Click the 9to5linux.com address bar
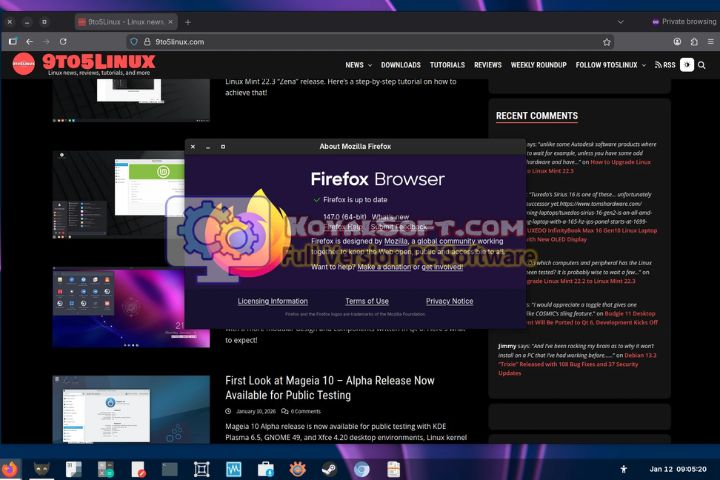Viewport: 720px width, 480px height. coord(370,42)
